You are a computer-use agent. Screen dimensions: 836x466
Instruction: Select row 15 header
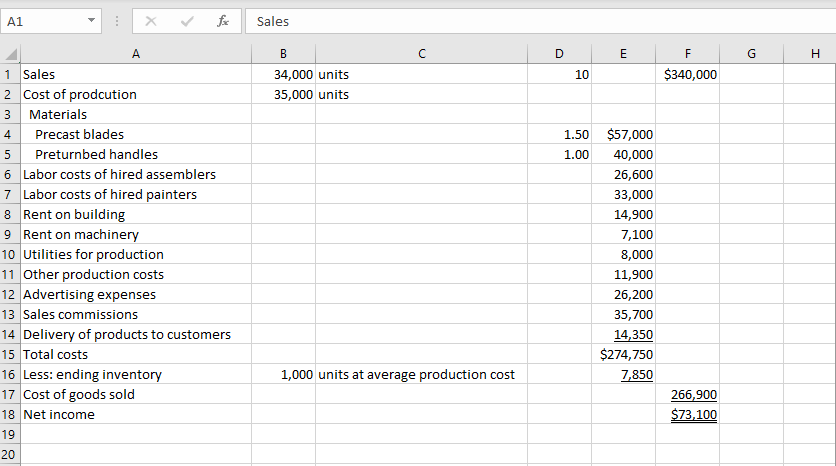click(10, 354)
